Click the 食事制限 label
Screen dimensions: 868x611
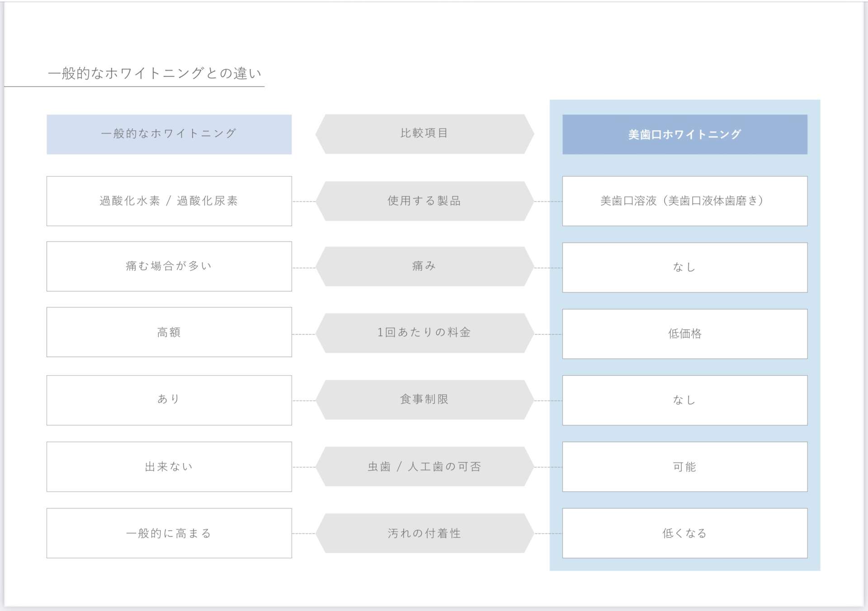coord(425,399)
